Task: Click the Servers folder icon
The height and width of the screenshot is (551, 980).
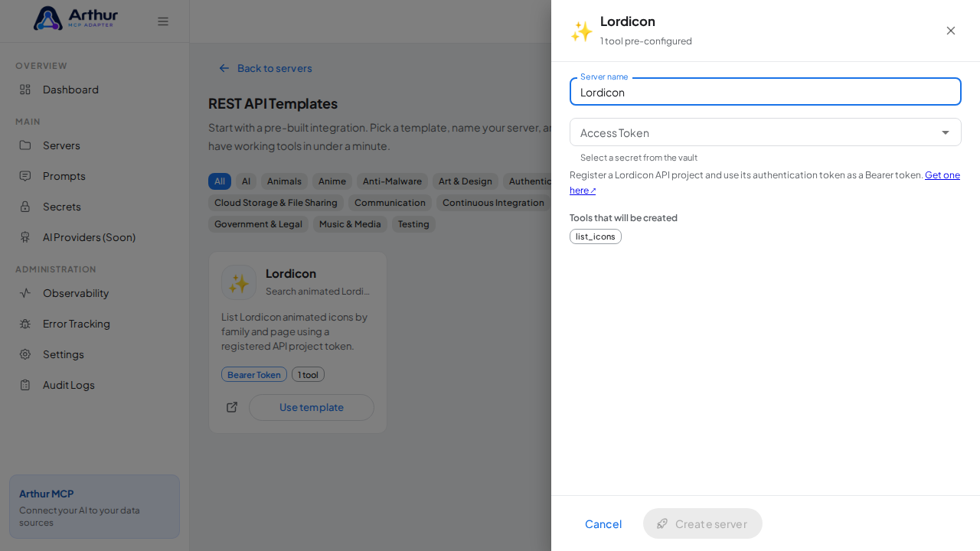Action: (25, 145)
